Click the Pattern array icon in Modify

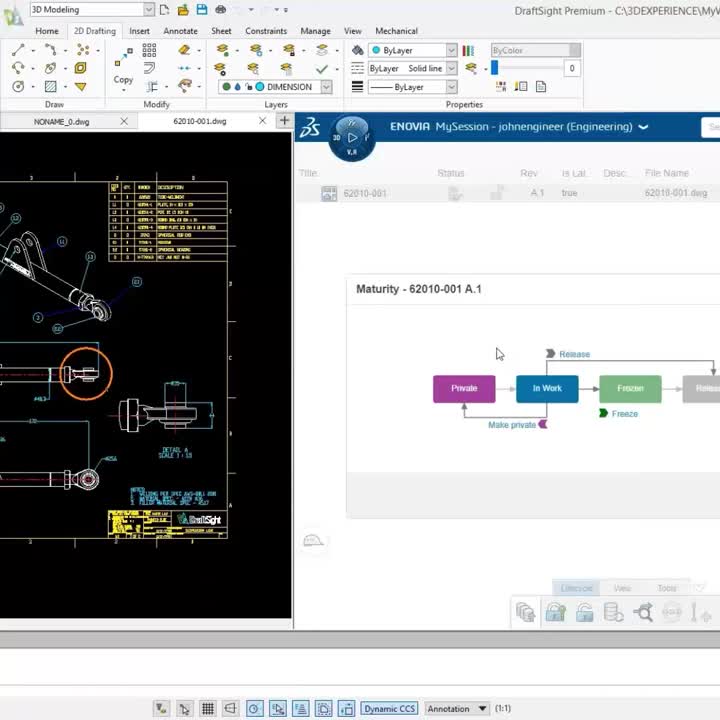[x=149, y=50]
